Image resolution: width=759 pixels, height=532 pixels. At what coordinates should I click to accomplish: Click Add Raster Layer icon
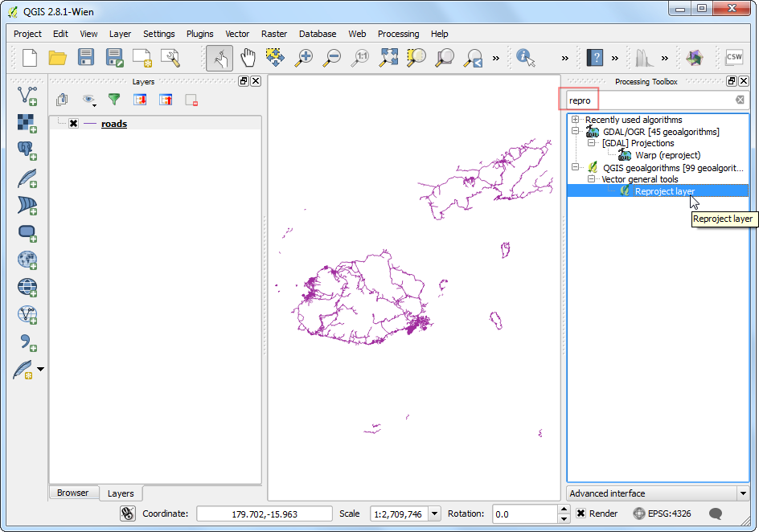point(27,123)
